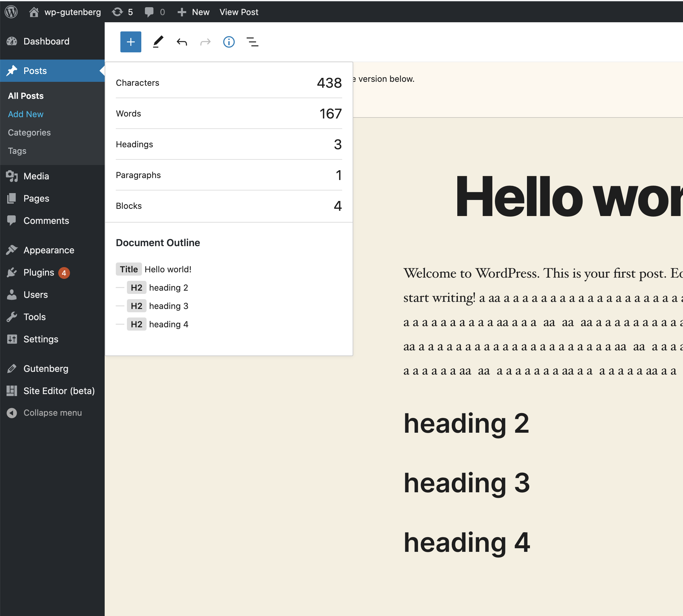Open the Posts menu
This screenshot has width=683, height=616.
click(x=52, y=71)
